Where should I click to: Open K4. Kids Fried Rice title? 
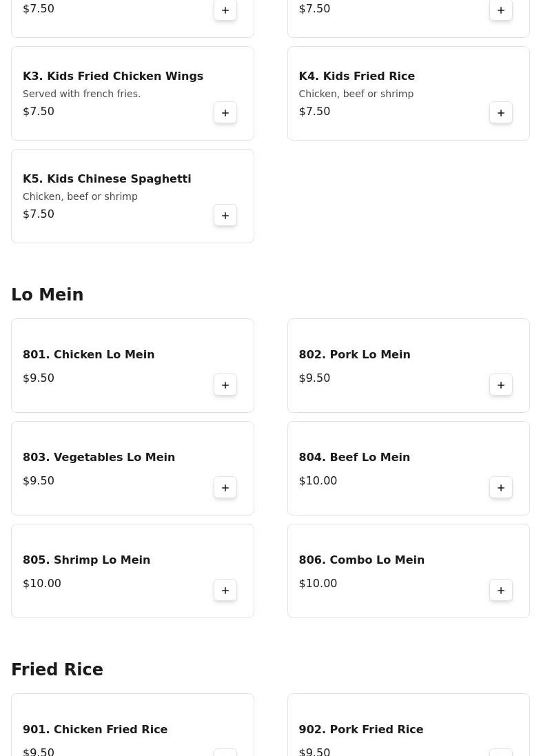357,76
